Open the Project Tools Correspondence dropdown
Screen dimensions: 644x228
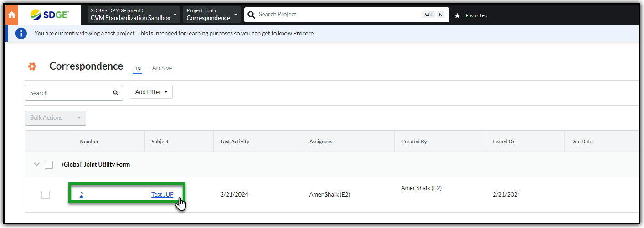click(212, 15)
